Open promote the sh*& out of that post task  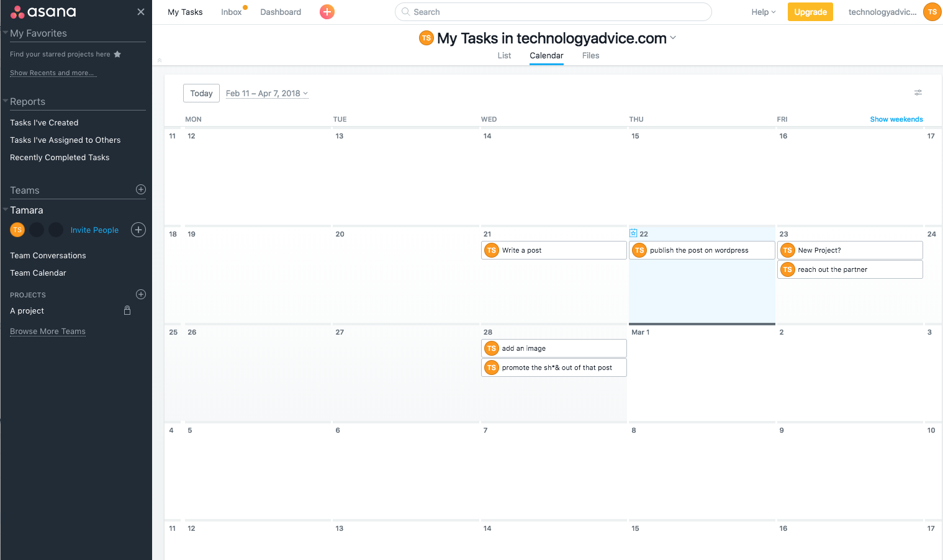pos(554,368)
